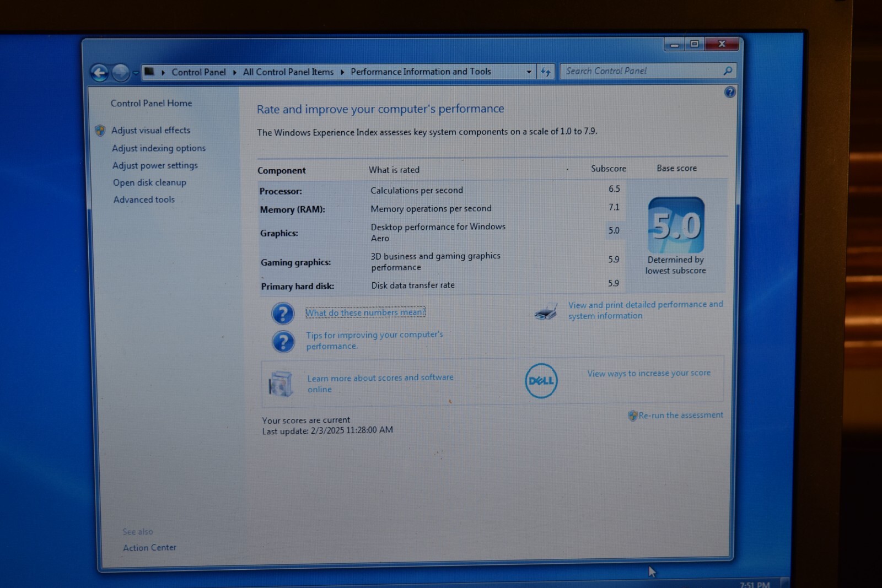Click the 5.0 base score badge
The image size is (882, 588).
point(676,225)
